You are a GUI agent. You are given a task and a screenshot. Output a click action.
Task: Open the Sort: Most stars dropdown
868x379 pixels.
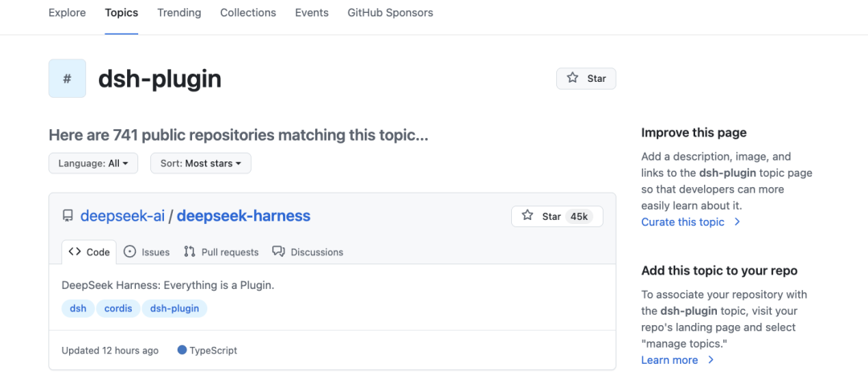click(201, 163)
